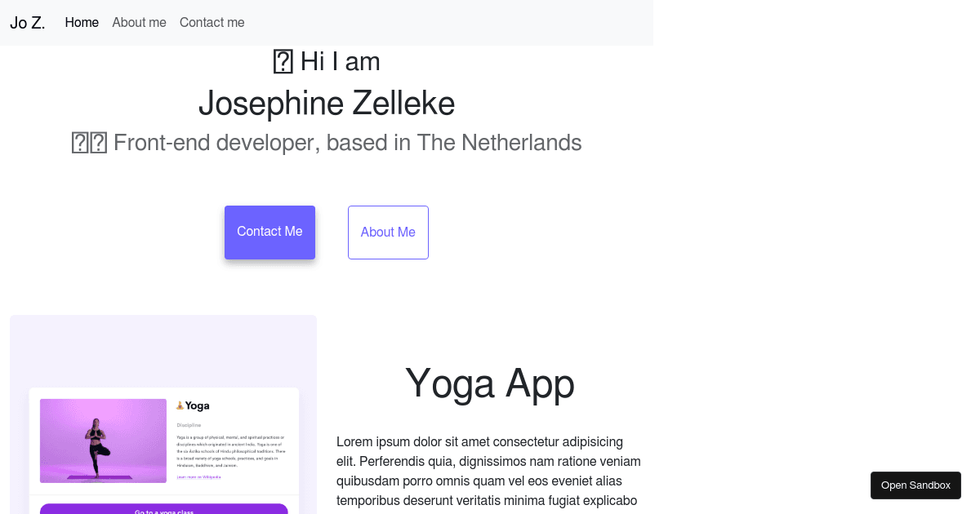Viewport: 980px width, 514px height.
Task: Click the yoga tree pose photo
Action: (103, 441)
